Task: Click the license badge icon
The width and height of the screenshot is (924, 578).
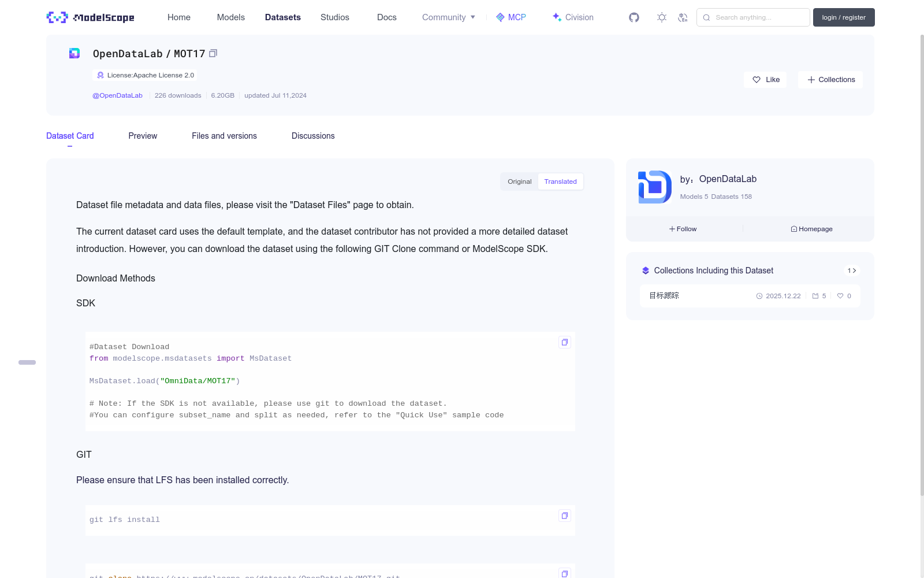Action: 100,75
